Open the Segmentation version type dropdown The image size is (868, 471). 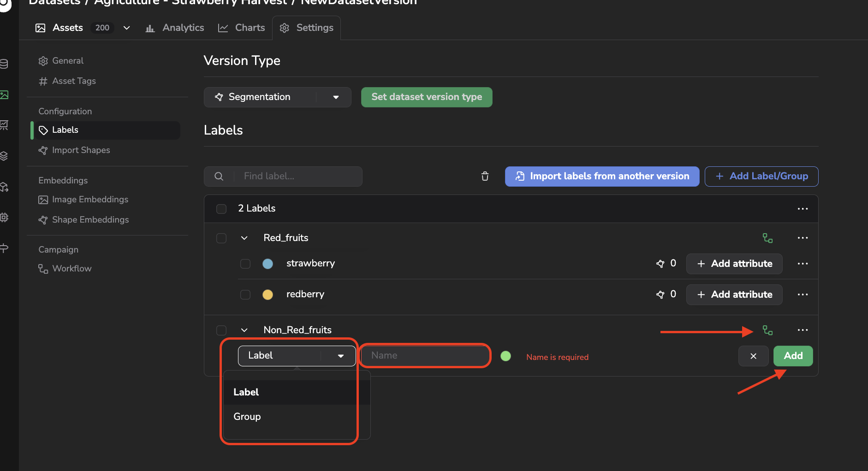tap(278, 97)
